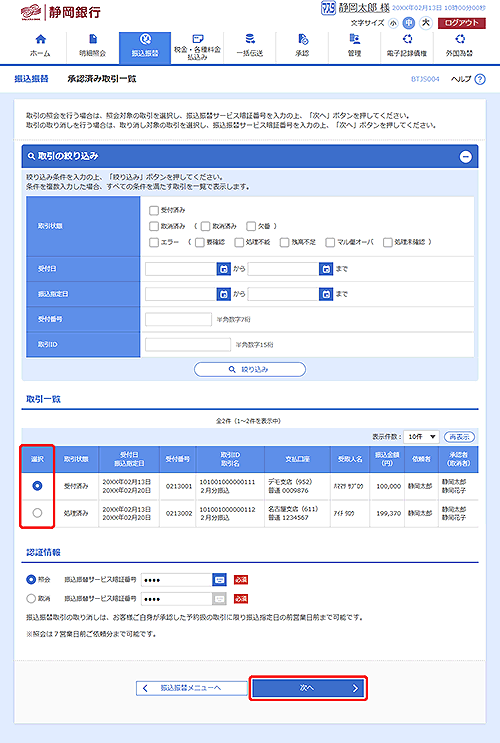Select the radio for transaction 0213002
The width and height of the screenshot is (500, 743).
(x=37, y=513)
